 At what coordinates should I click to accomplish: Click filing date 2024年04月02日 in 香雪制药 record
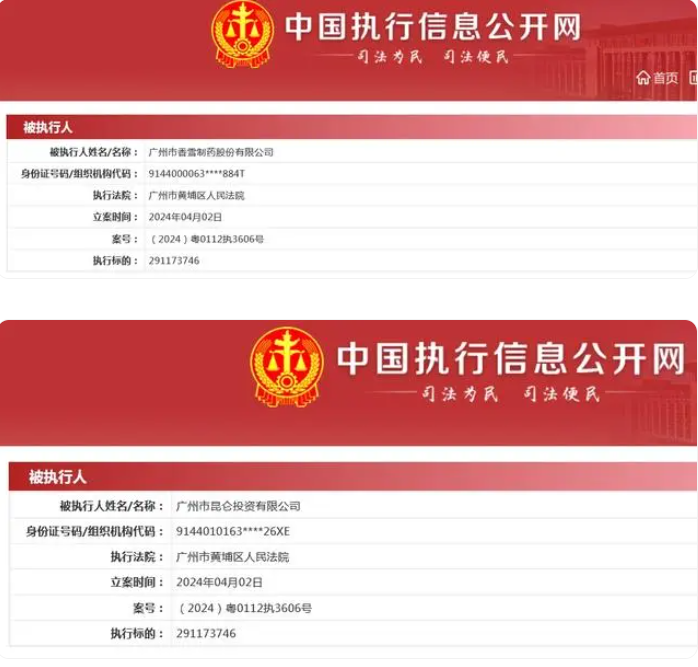click(x=185, y=217)
